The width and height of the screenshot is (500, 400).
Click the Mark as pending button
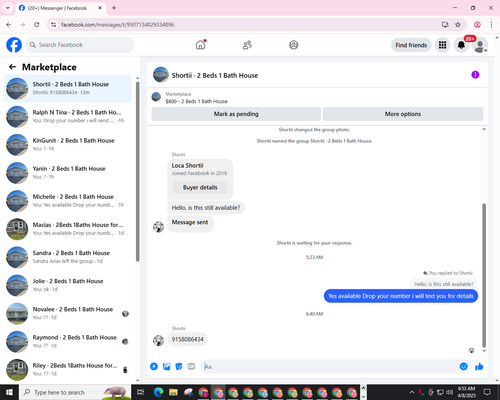[236, 114]
